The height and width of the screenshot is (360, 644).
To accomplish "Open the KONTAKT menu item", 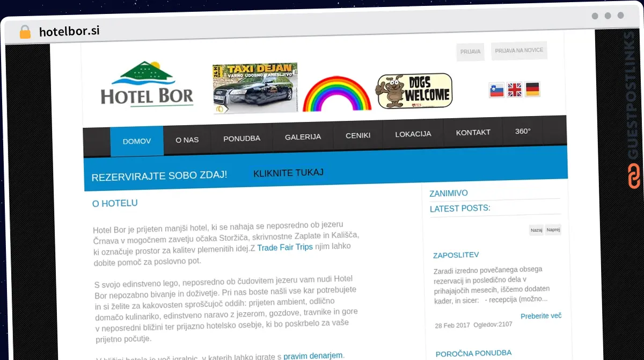I will [x=473, y=132].
